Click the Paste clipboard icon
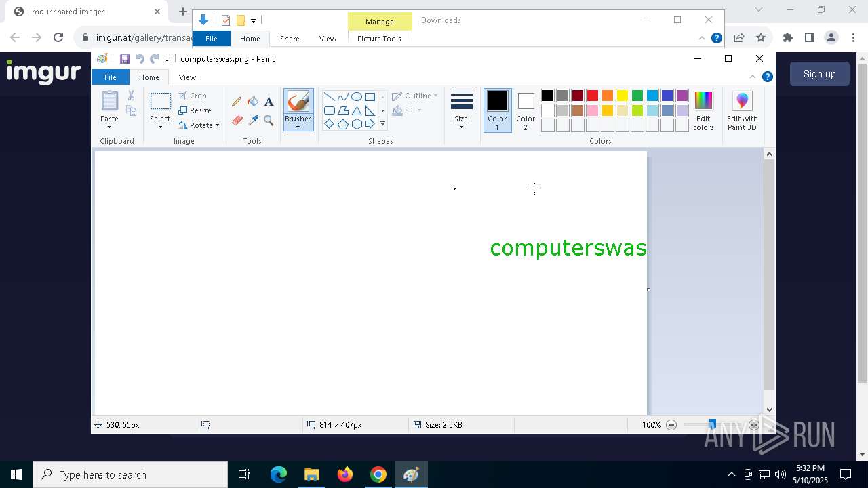The height and width of the screenshot is (488, 868). tap(109, 101)
